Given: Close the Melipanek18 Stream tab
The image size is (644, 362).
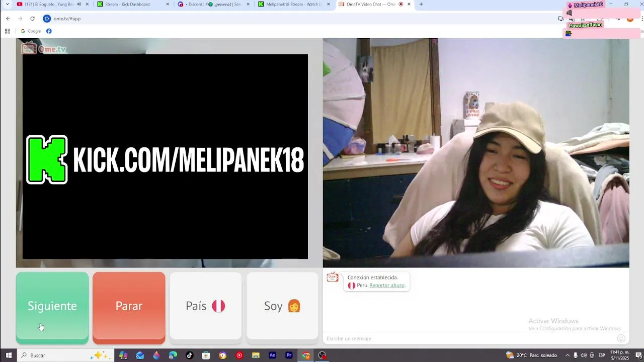Looking at the screenshot, I should pyautogui.click(x=329, y=5).
